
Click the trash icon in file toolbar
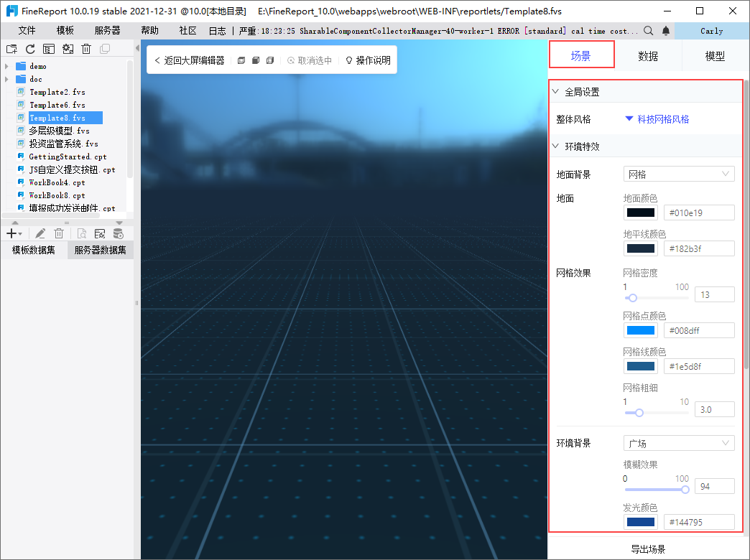(86, 49)
